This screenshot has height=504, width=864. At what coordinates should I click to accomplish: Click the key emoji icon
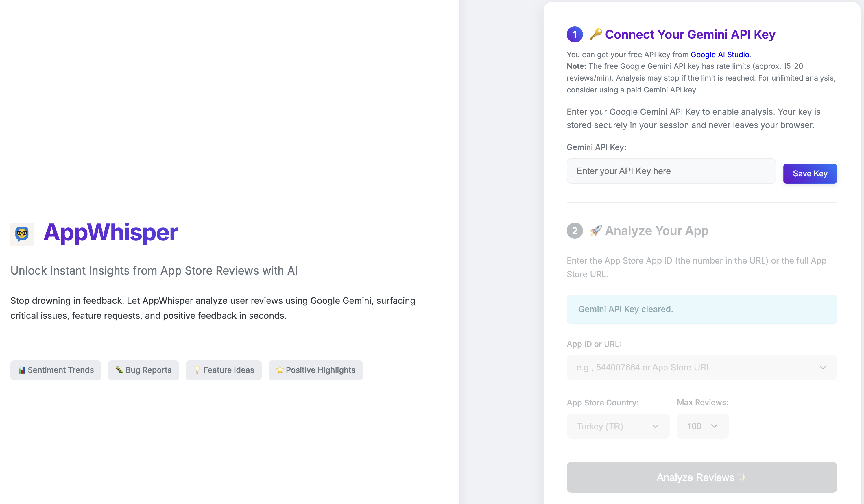(x=596, y=34)
